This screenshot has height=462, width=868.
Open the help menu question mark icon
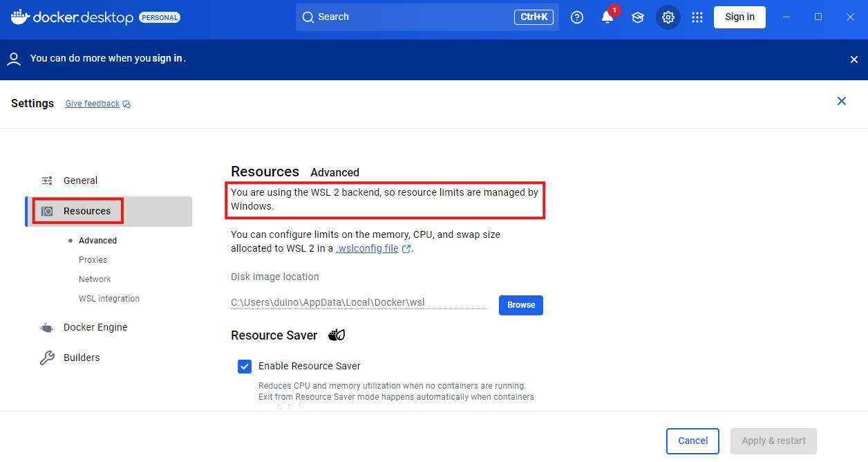click(577, 17)
